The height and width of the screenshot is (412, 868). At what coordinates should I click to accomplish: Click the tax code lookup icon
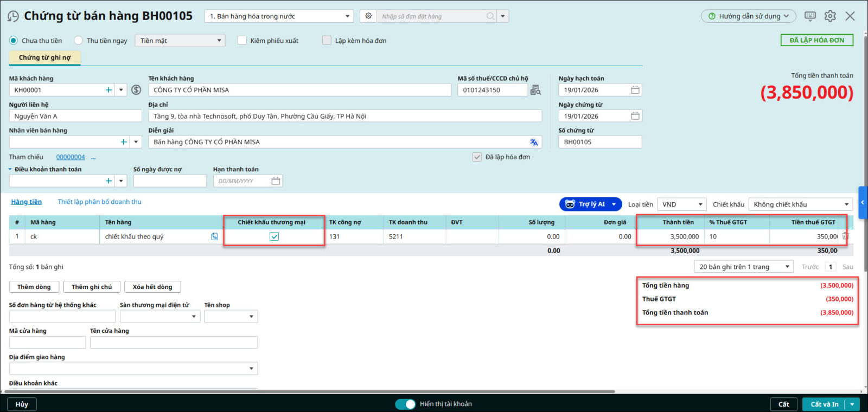click(x=535, y=90)
